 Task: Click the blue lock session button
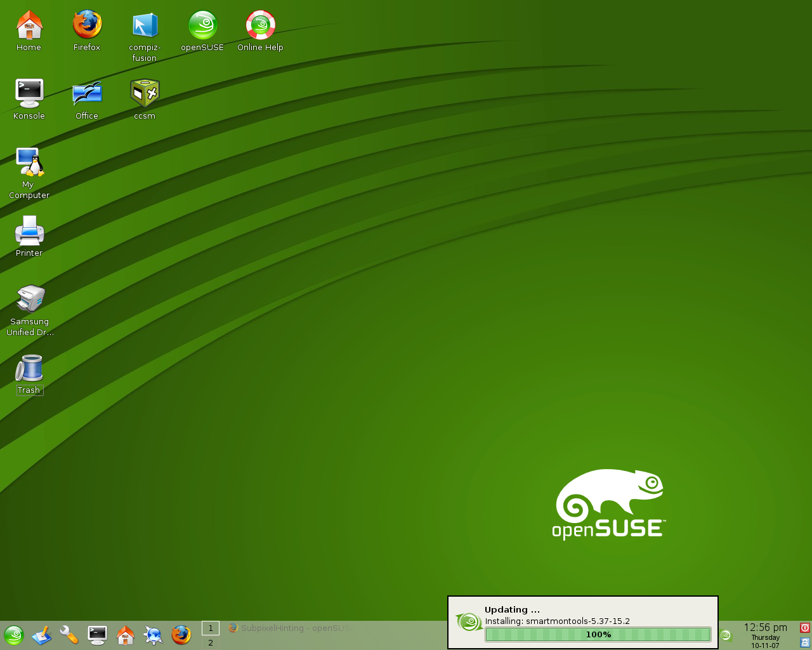[805, 642]
